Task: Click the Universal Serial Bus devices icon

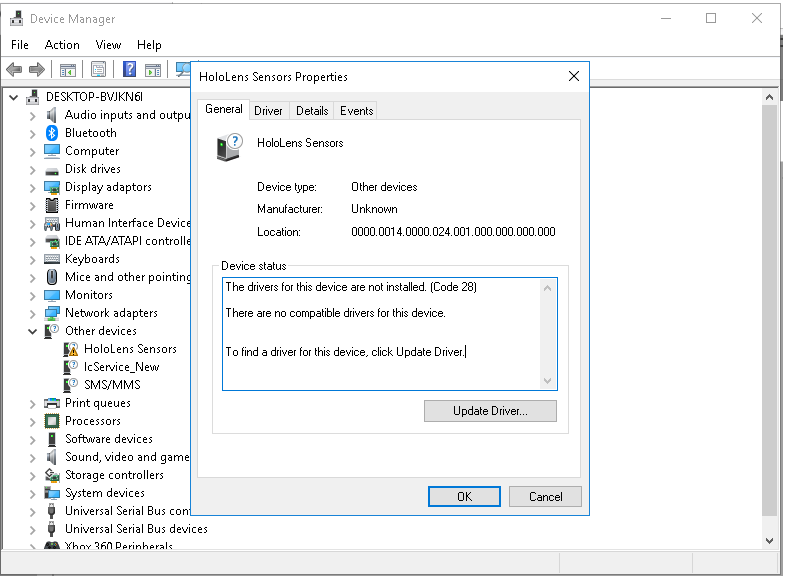Action: click(x=52, y=528)
